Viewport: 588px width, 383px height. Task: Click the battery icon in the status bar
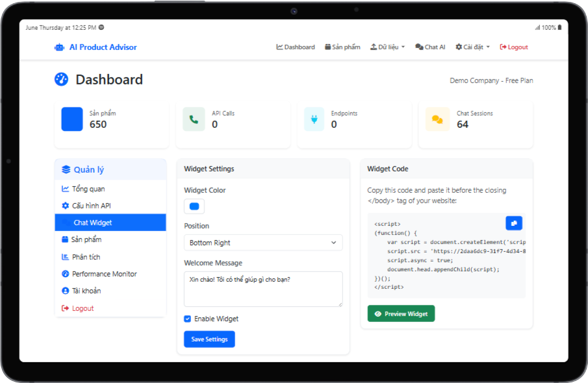click(x=559, y=27)
